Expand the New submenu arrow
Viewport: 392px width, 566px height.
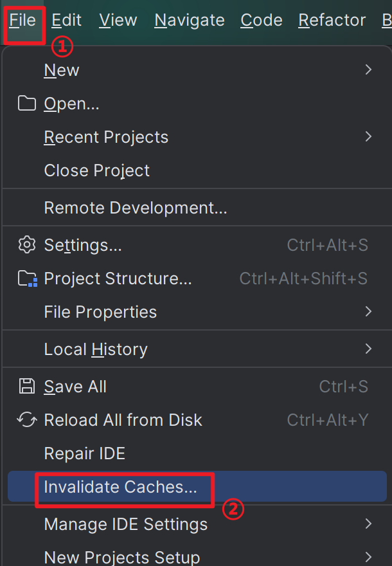click(x=368, y=69)
